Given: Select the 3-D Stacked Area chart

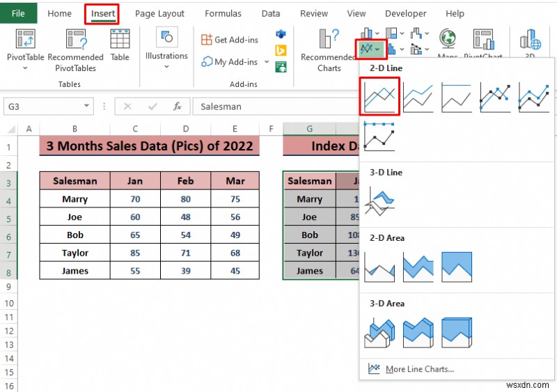Looking at the screenshot, I should [x=418, y=333].
